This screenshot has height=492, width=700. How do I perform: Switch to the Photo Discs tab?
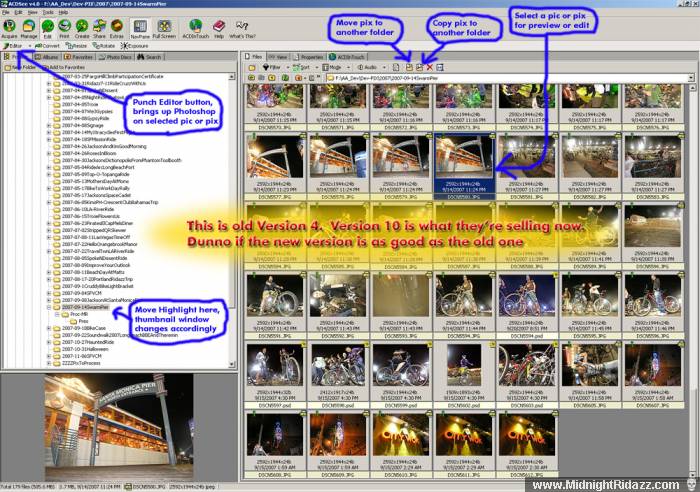click(x=115, y=57)
